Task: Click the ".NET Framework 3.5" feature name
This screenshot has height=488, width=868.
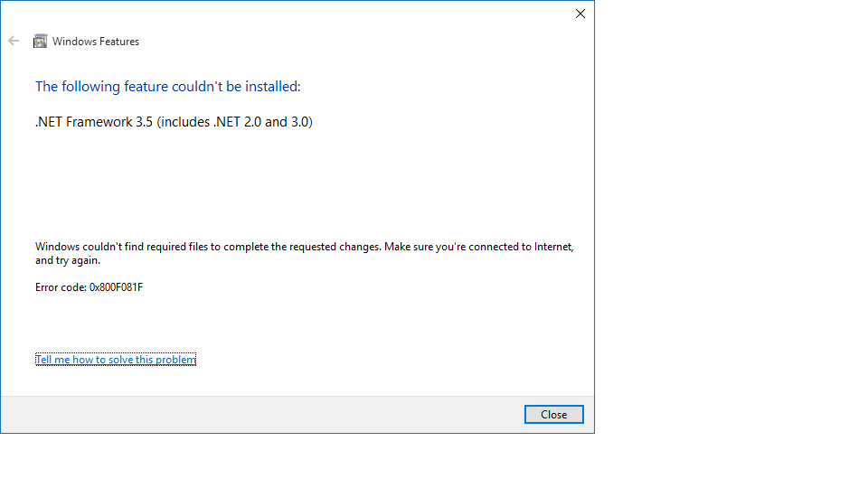Action: pos(93,122)
